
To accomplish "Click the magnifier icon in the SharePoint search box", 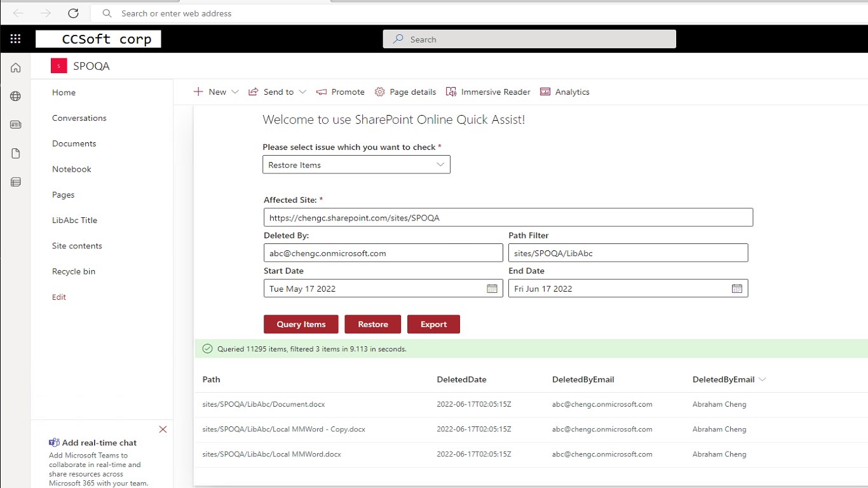I will pyautogui.click(x=398, y=39).
